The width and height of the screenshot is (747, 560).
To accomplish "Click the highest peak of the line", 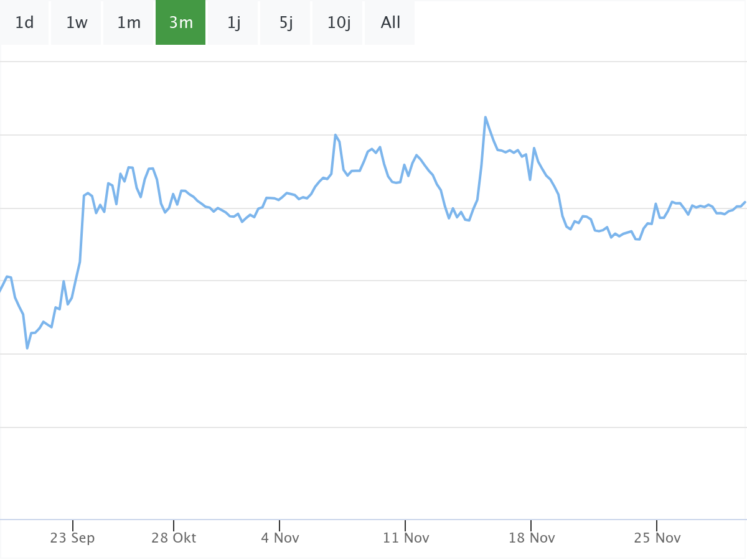I will pos(486,117).
